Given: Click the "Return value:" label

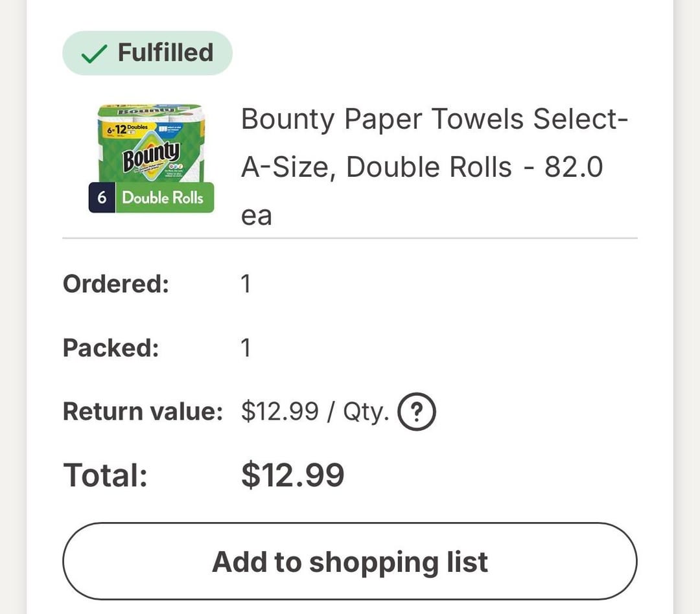Looking at the screenshot, I should pyautogui.click(x=143, y=411).
